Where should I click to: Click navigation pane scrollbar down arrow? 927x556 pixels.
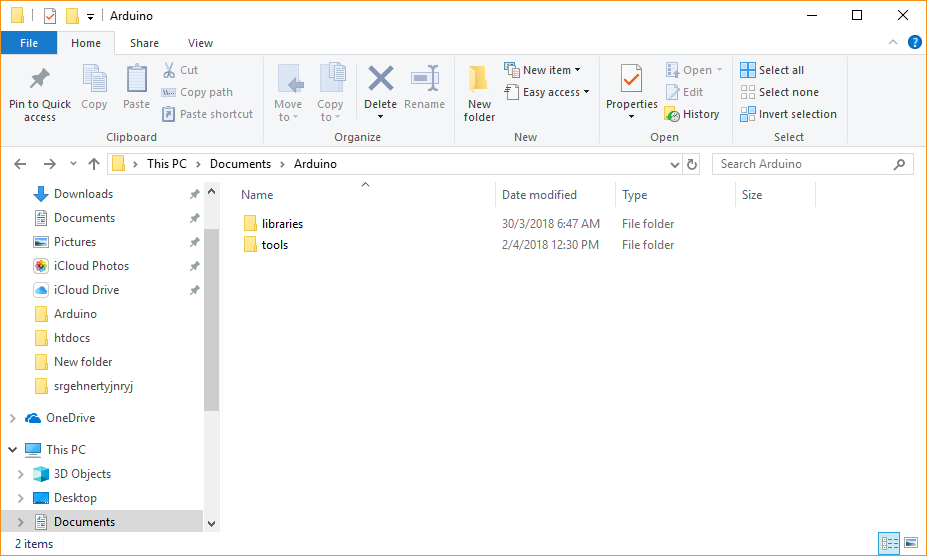(x=211, y=523)
